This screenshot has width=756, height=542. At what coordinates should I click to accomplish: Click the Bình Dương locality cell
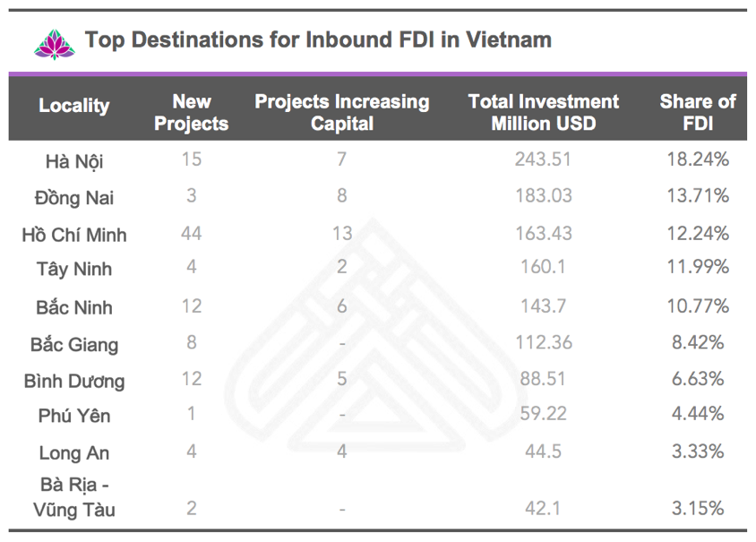pos(74,381)
